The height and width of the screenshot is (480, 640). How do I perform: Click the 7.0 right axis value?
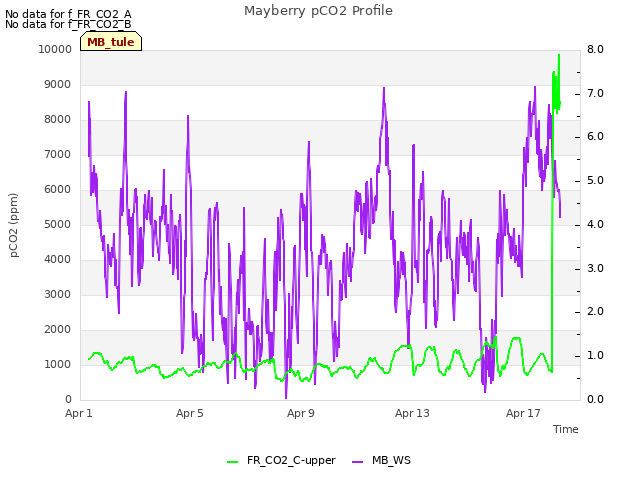[x=595, y=93]
